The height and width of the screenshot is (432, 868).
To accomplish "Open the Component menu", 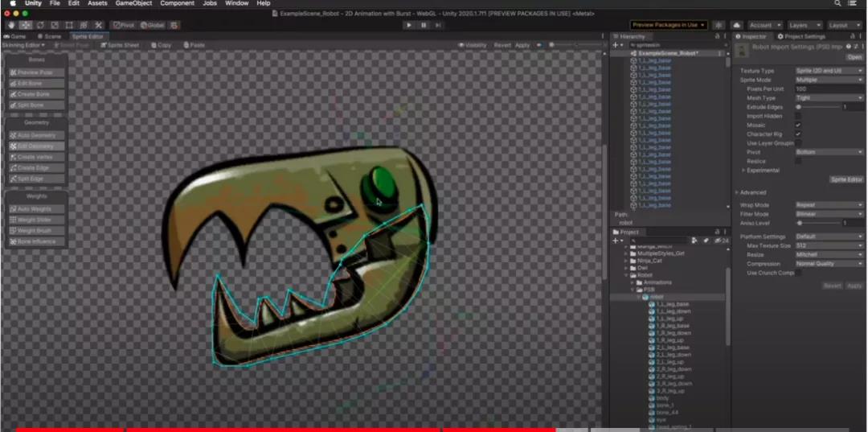I will click(x=177, y=3).
